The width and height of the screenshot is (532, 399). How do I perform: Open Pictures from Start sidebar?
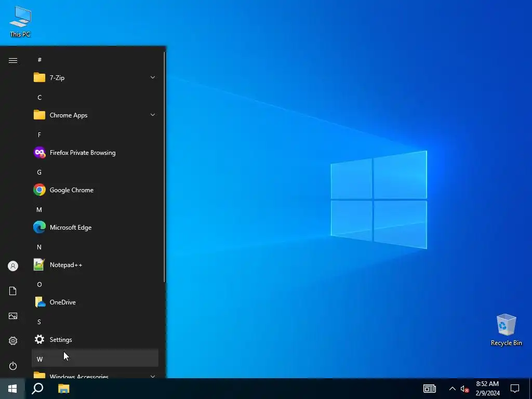[13, 316]
